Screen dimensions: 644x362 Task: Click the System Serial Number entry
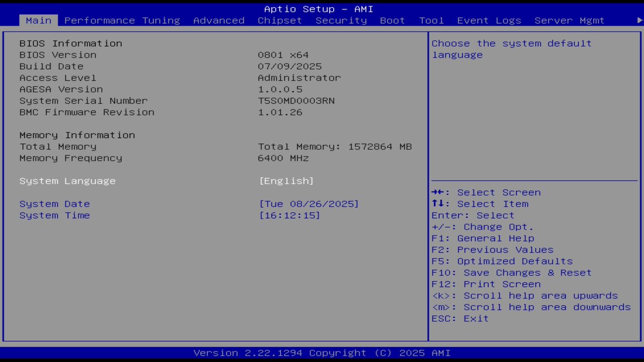click(83, 101)
